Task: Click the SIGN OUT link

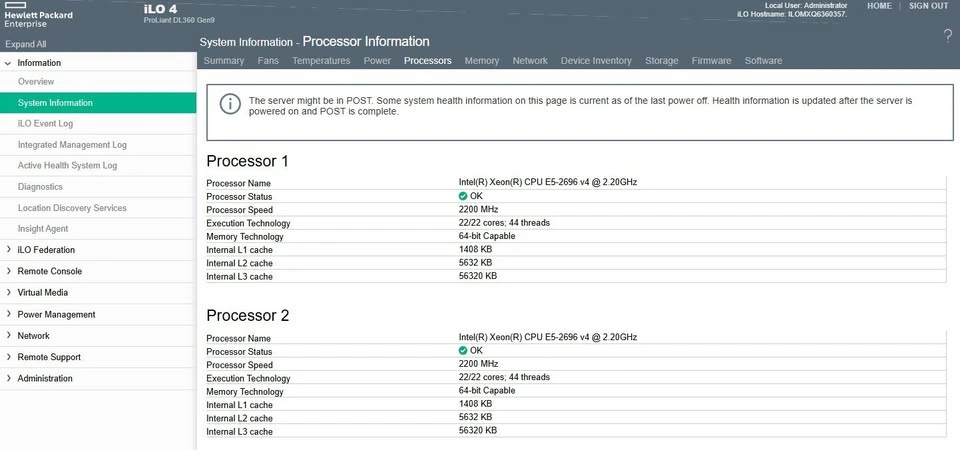Action: [928, 6]
